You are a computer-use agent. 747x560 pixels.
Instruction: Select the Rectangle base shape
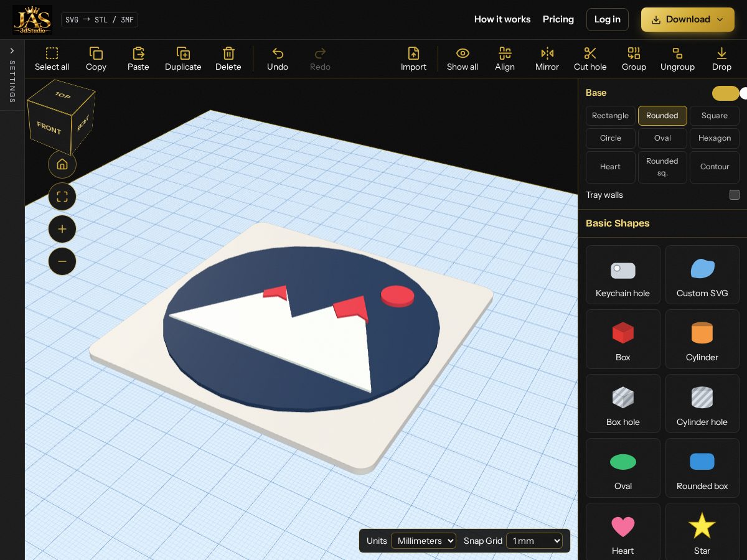coord(610,116)
